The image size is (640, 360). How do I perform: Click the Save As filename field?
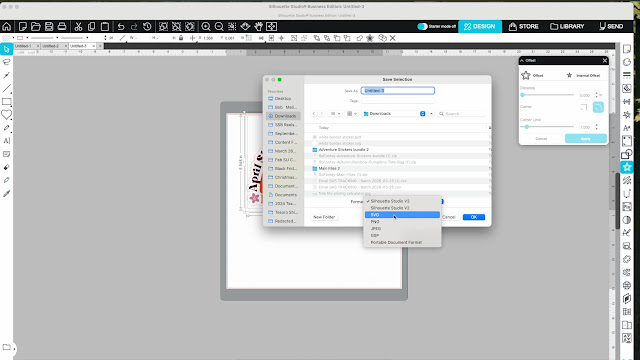pyautogui.click(x=398, y=91)
